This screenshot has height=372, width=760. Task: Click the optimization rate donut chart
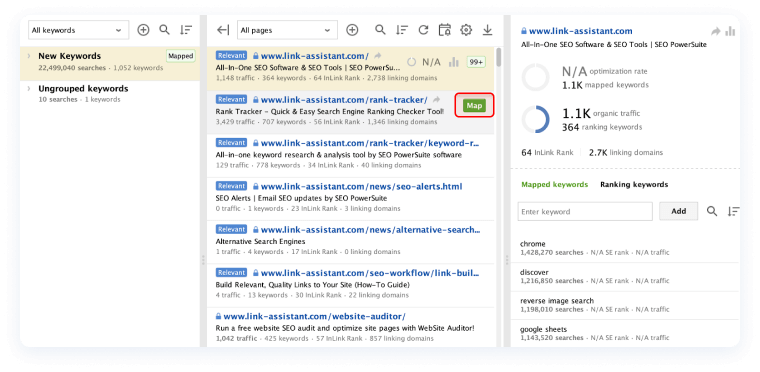(536, 78)
